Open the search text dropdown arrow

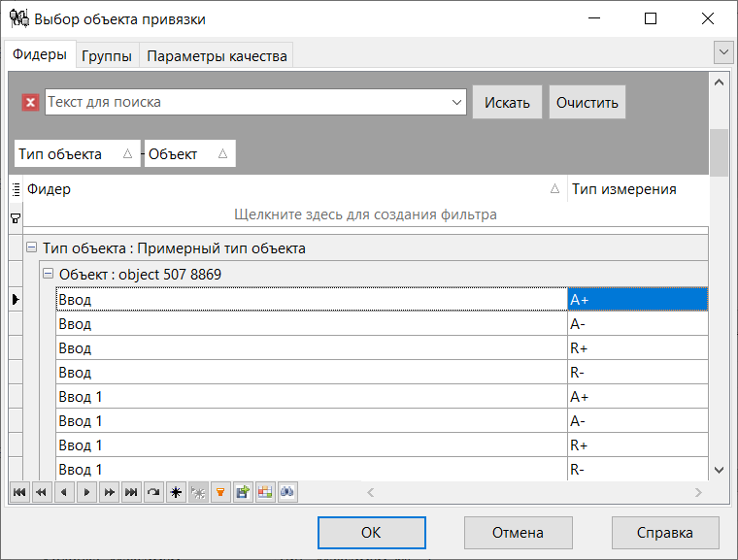[x=457, y=102]
